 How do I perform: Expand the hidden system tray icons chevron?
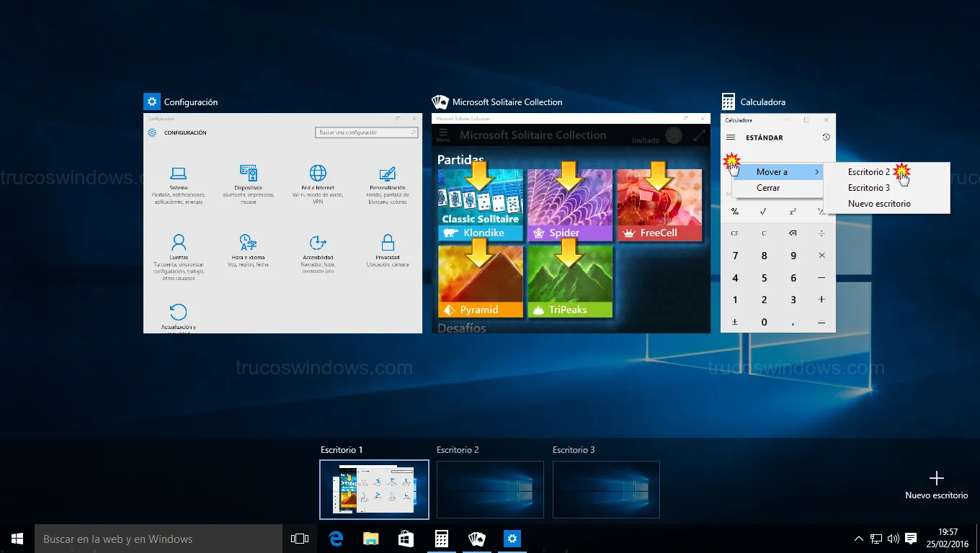(858, 539)
